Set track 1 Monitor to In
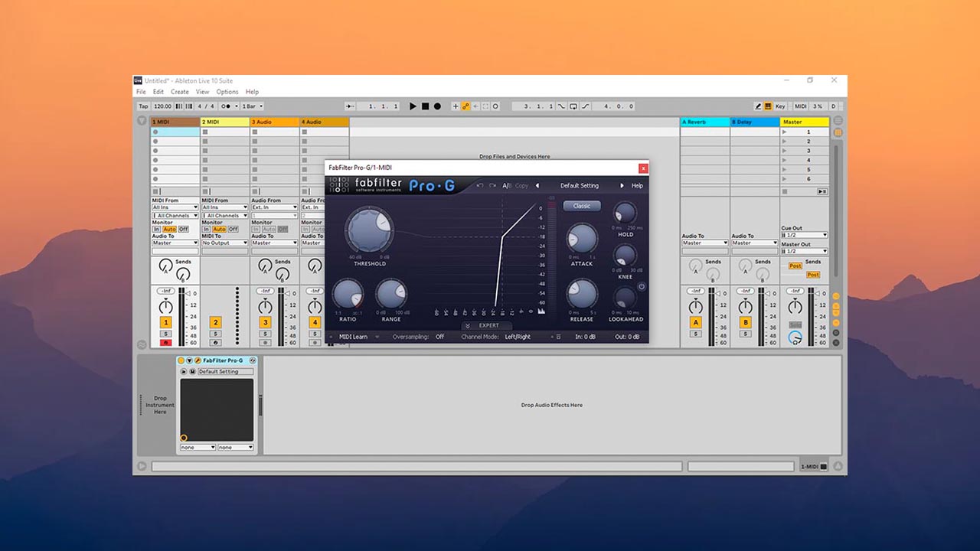 pos(158,229)
